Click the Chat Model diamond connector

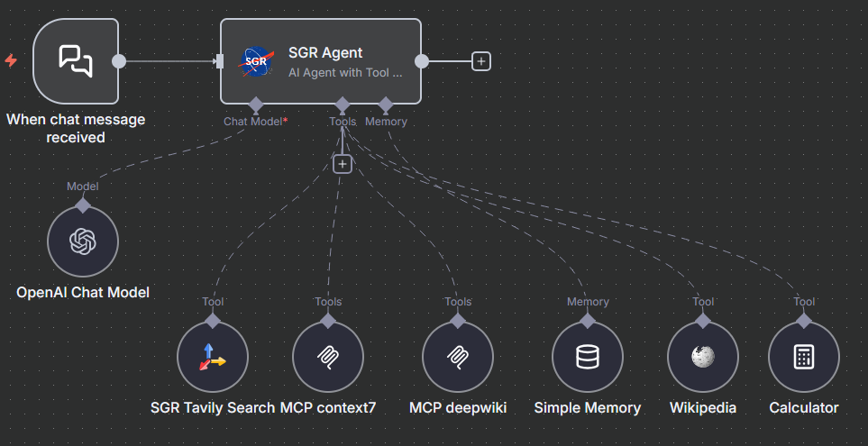tap(255, 104)
